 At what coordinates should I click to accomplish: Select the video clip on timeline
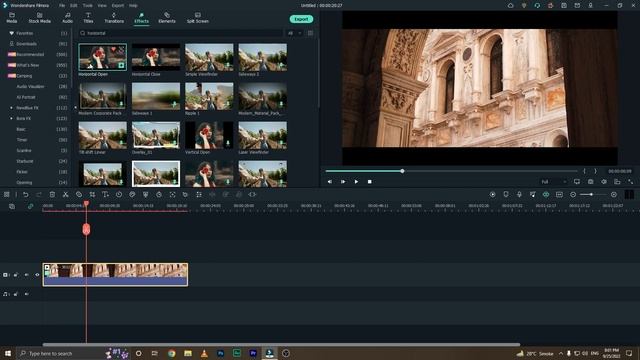[x=115, y=274]
